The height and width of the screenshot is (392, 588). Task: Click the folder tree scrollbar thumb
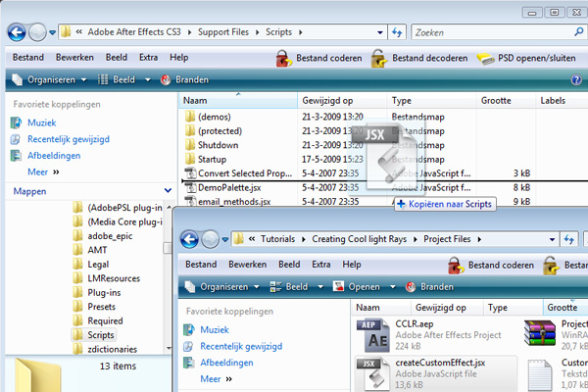(x=168, y=248)
